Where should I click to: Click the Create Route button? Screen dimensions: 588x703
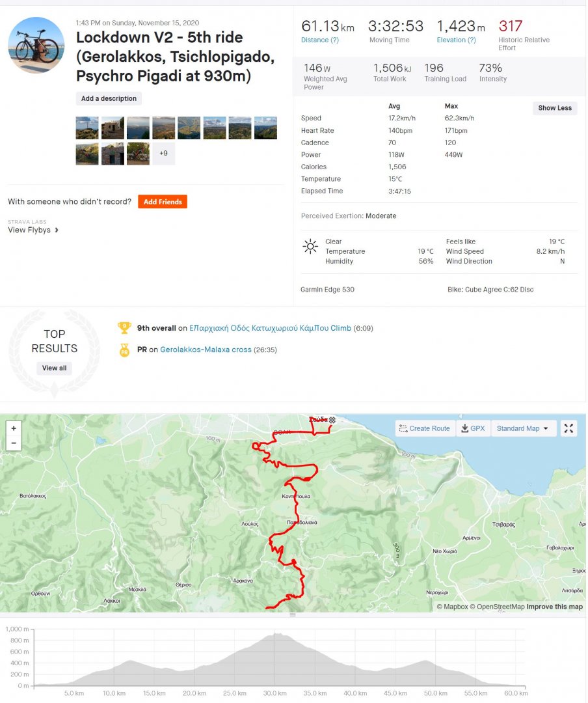[425, 428]
